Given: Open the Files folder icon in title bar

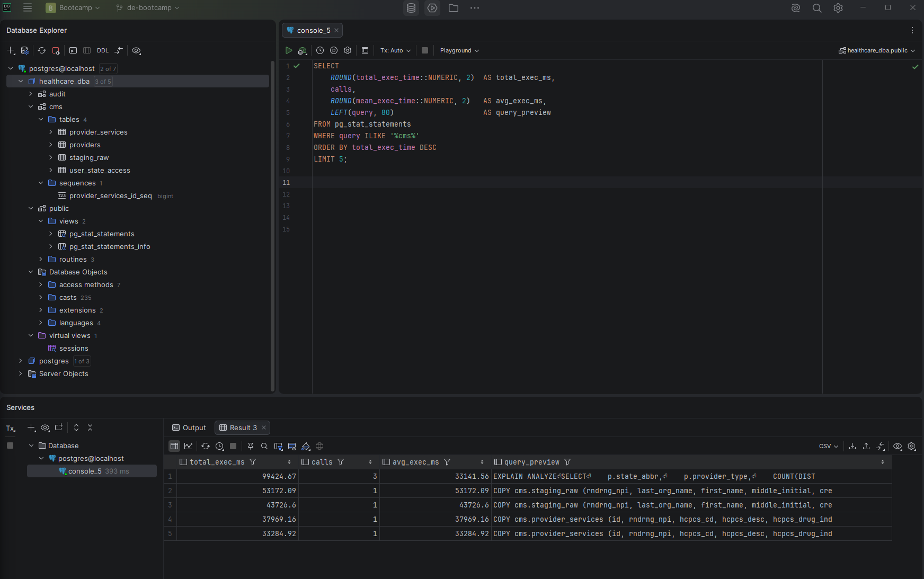Looking at the screenshot, I should click(454, 8).
